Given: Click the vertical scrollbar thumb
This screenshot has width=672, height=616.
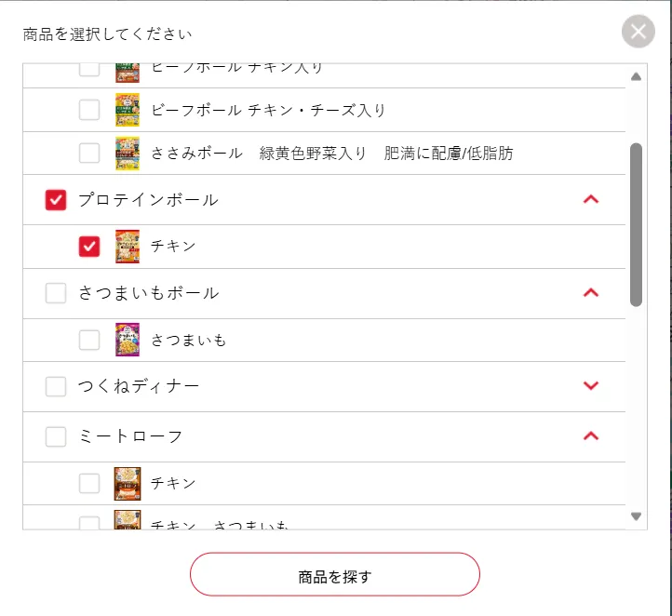Looking at the screenshot, I should click(x=637, y=223).
